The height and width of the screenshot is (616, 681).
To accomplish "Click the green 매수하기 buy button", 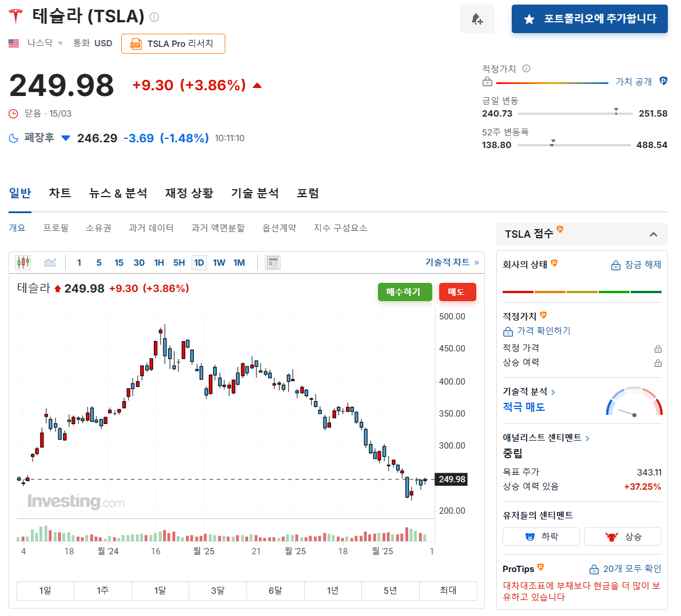I will click(x=405, y=291).
